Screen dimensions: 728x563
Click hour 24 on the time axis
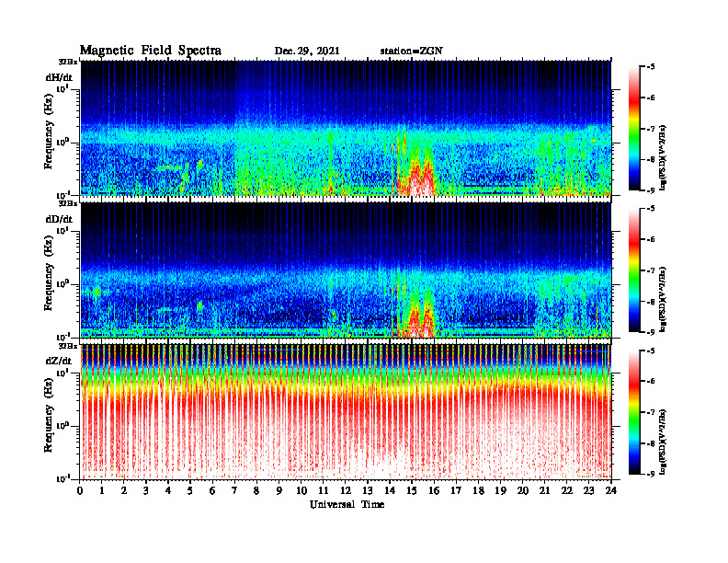611,491
